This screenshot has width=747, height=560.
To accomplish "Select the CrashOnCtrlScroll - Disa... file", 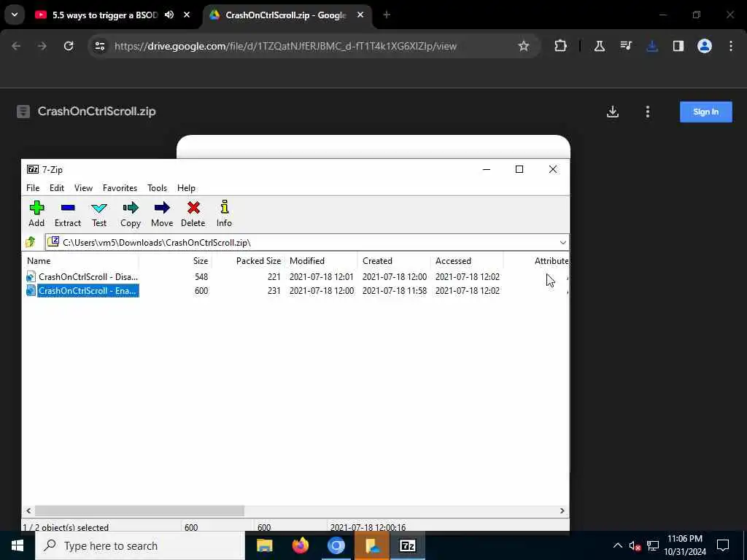I will tap(88, 276).
